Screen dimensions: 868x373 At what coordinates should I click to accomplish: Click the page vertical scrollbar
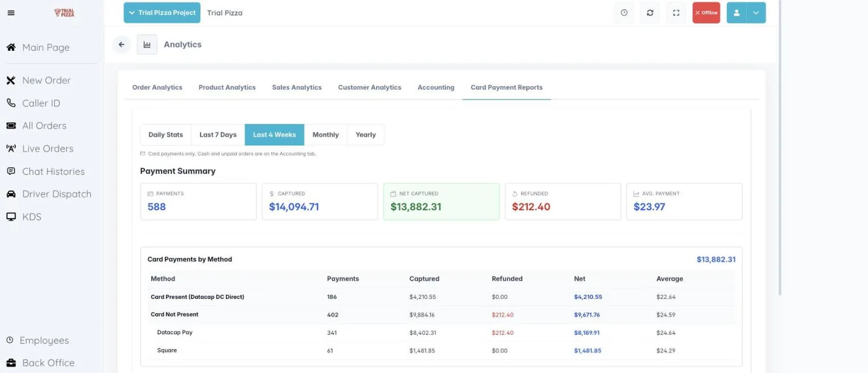click(779, 147)
